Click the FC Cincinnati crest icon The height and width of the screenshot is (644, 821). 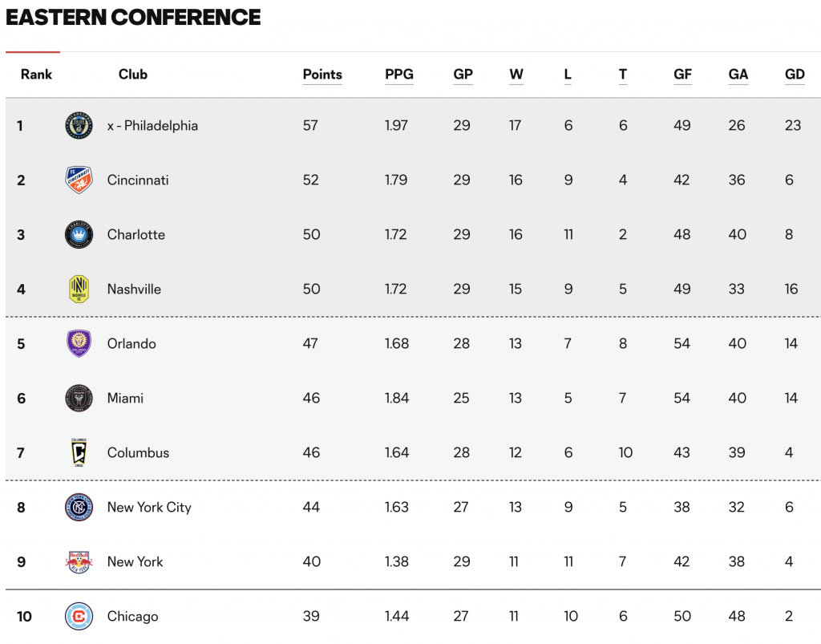pos(79,180)
